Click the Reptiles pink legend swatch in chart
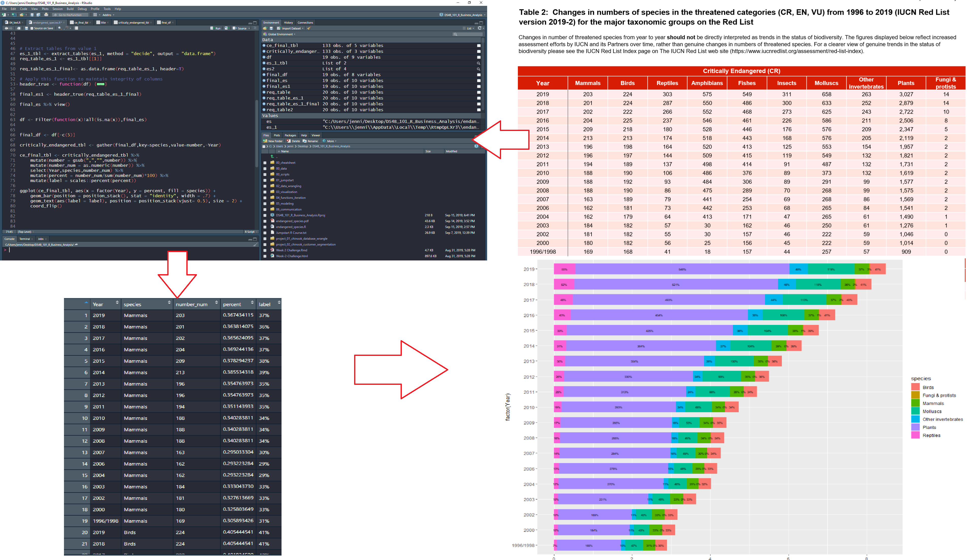The image size is (973, 560). click(915, 435)
